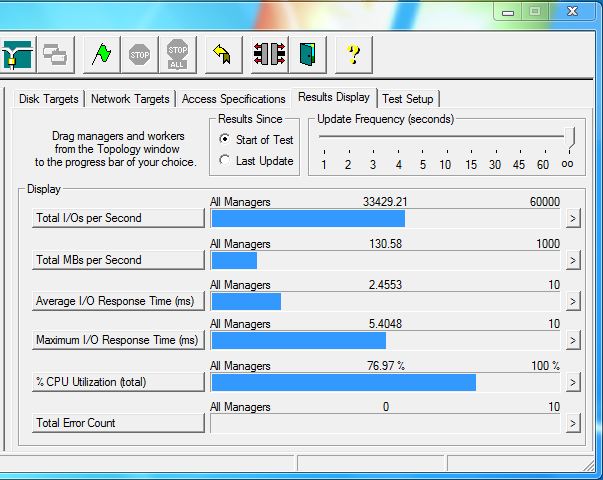Click the Maximum I/O Response Time (ms) button

(x=118, y=340)
